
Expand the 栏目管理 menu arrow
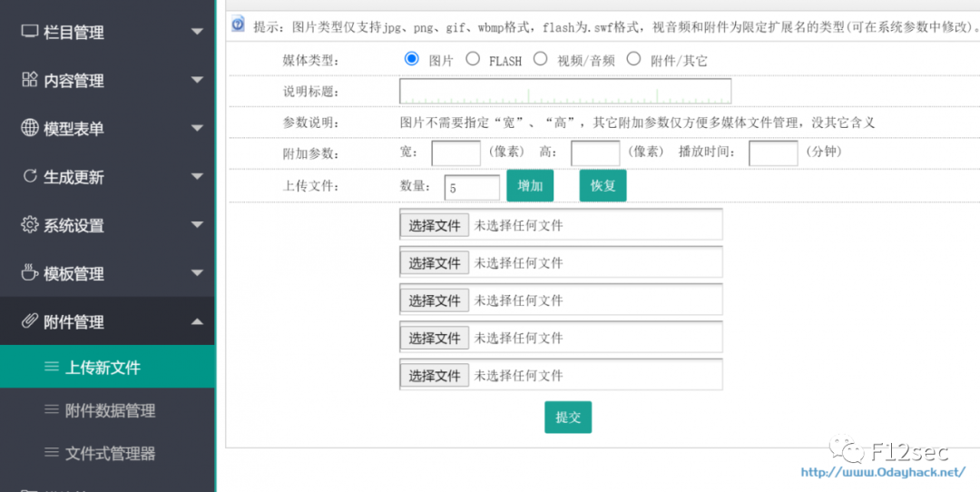click(x=197, y=31)
